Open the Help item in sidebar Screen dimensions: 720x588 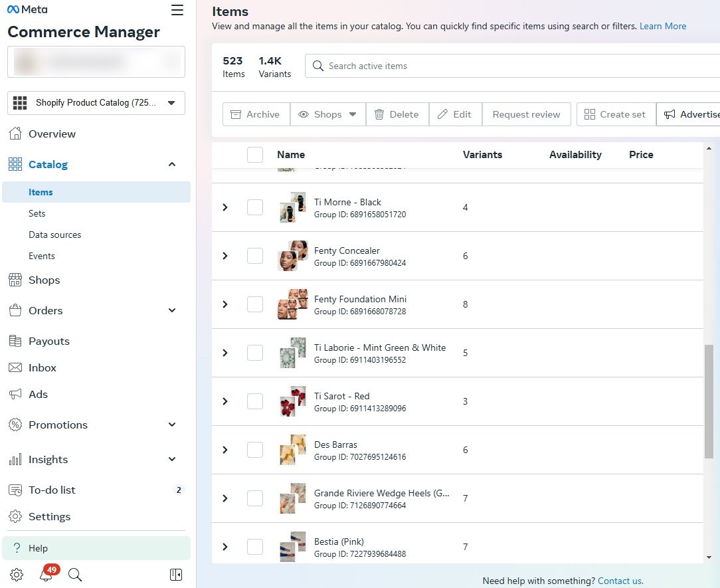96,548
